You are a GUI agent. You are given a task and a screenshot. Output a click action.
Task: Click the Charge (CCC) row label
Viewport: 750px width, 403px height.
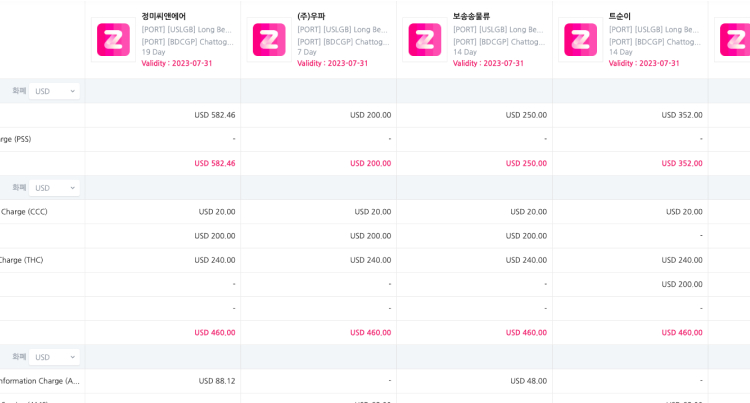click(x=24, y=212)
